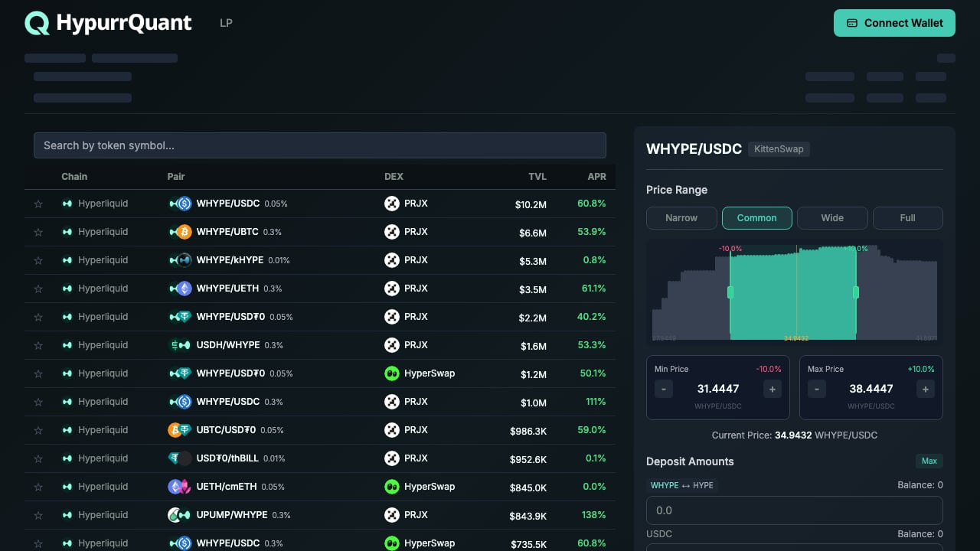Screen dimensions: 980x551
Task: Select the Full price range option
Action: (x=908, y=218)
